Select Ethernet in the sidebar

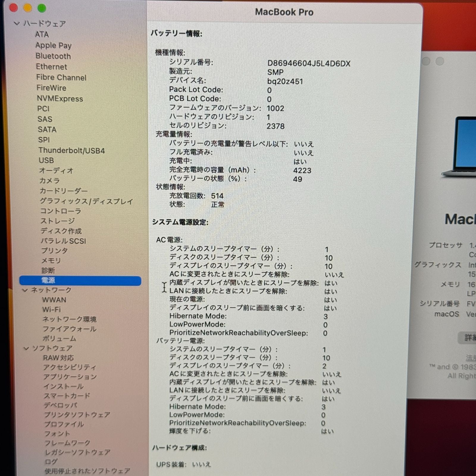click(51, 67)
